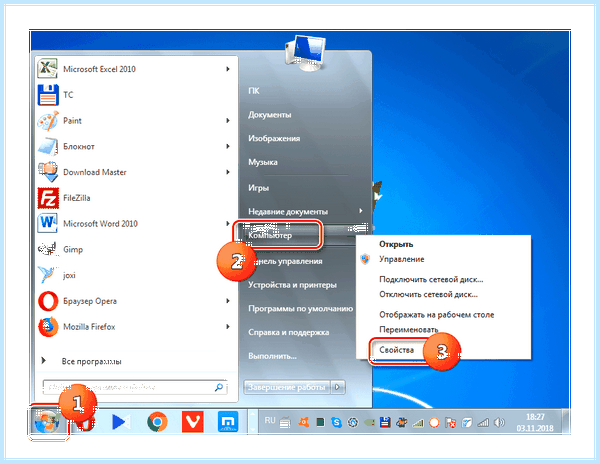Choose Отображать на рабочем столе
Viewport: 600px width, 464px height.
(437, 314)
